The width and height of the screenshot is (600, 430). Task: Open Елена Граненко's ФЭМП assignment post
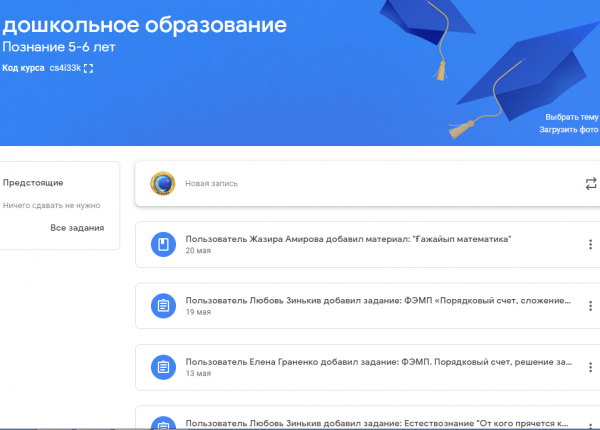tap(378, 360)
